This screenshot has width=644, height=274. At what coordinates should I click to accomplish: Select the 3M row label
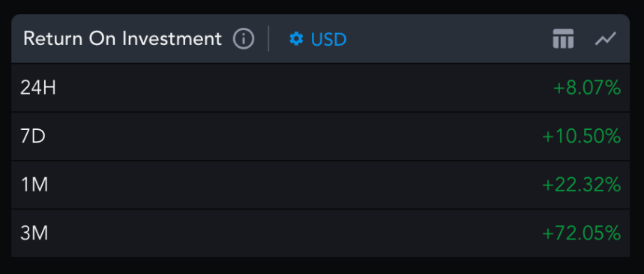tap(34, 233)
